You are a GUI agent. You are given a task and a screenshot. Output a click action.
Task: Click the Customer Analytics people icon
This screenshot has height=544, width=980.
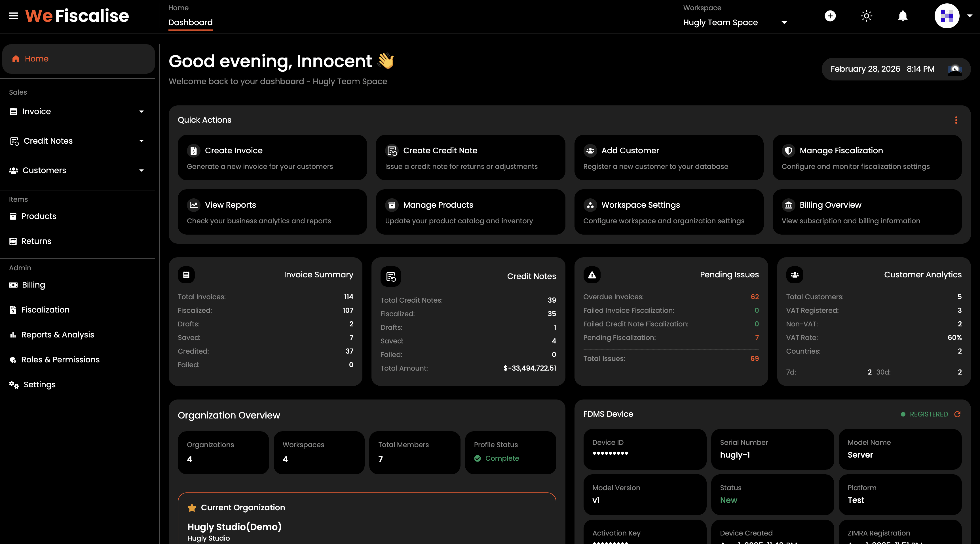(x=795, y=275)
